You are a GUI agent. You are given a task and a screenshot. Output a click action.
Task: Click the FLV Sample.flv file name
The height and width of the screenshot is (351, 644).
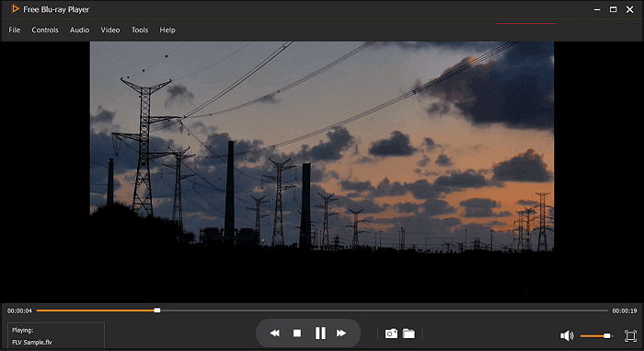coord(32,342)
